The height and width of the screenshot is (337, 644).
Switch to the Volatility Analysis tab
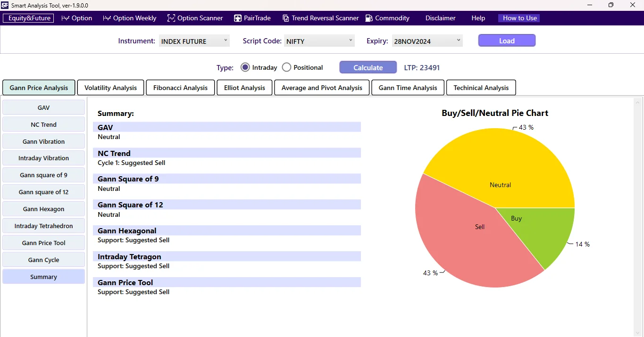110,87
